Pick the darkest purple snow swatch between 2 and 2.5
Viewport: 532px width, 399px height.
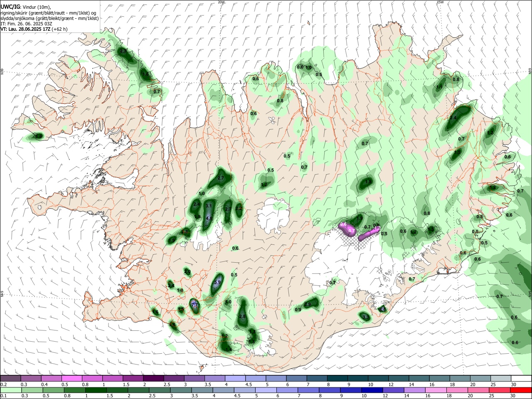[153, 379]
